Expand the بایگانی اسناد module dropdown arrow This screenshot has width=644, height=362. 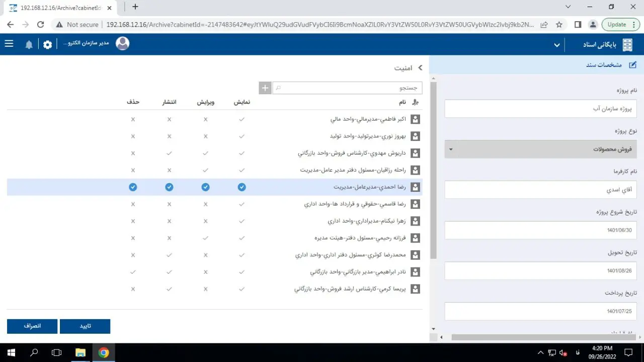click(x=556, y=45)
